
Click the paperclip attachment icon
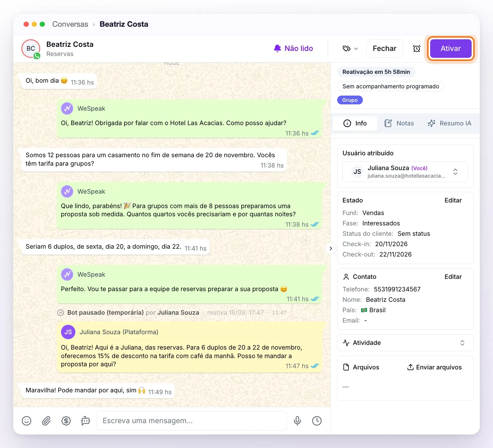tap(46, 421)
